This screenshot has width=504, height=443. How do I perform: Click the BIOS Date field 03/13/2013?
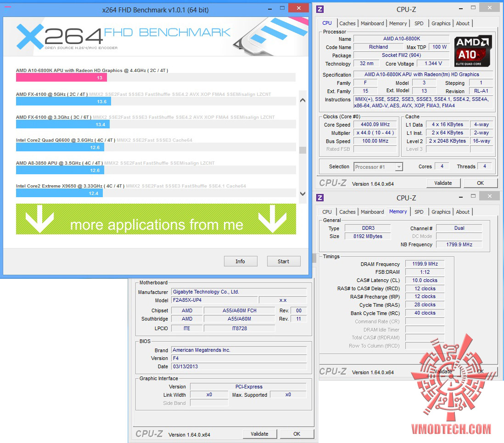coord(239,366)
